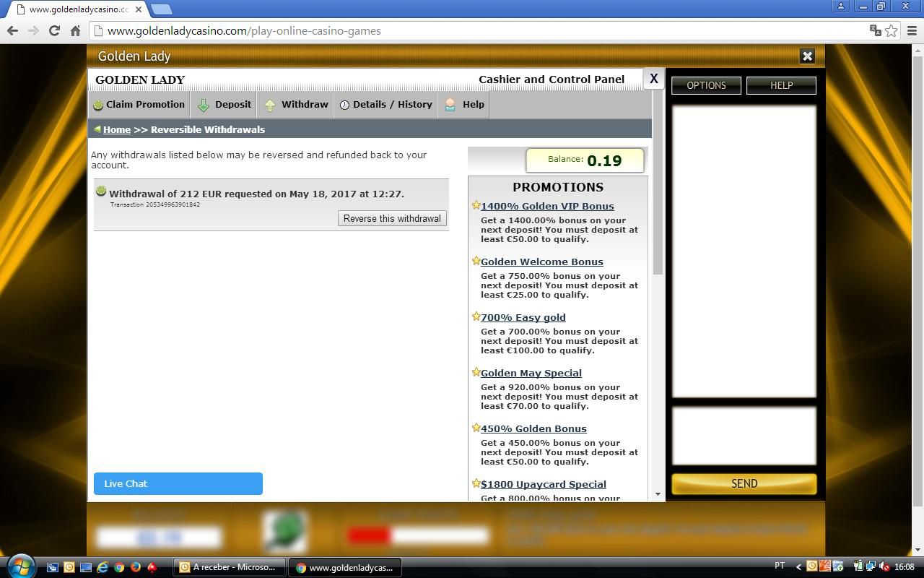This screenshot has width=924, height=578.
Task: Open the Help tab in the cashier
Action: point(464,105)
